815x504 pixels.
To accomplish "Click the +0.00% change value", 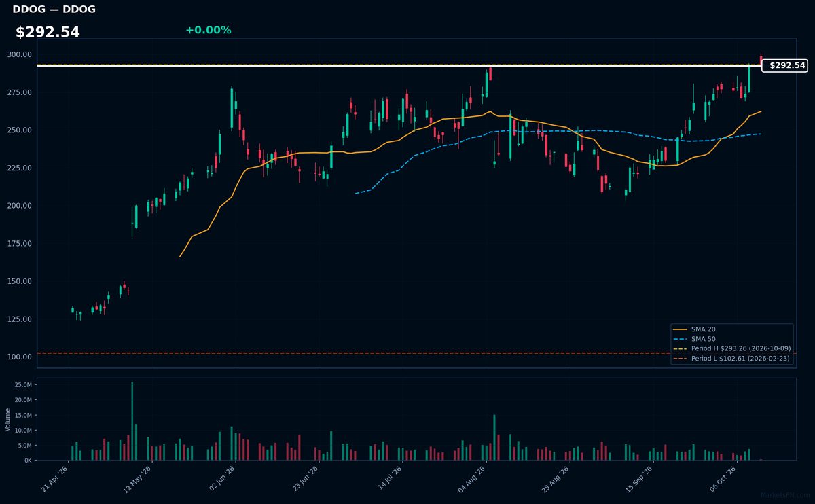I will 208,30.
